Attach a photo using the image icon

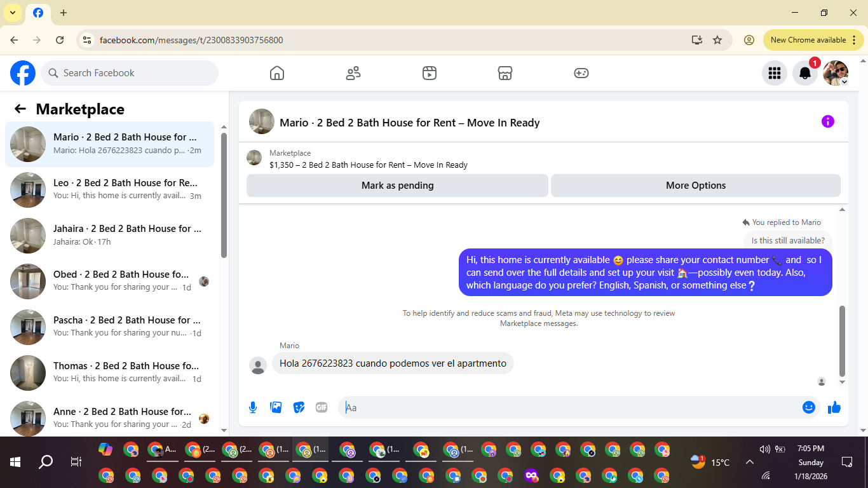tap(276, 407)
